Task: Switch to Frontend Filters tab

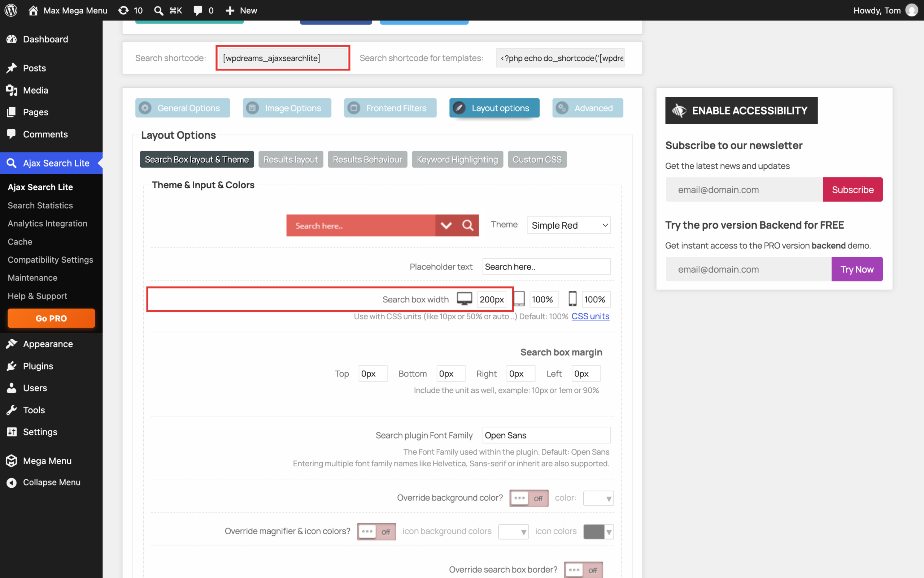Action: [390, 108]
